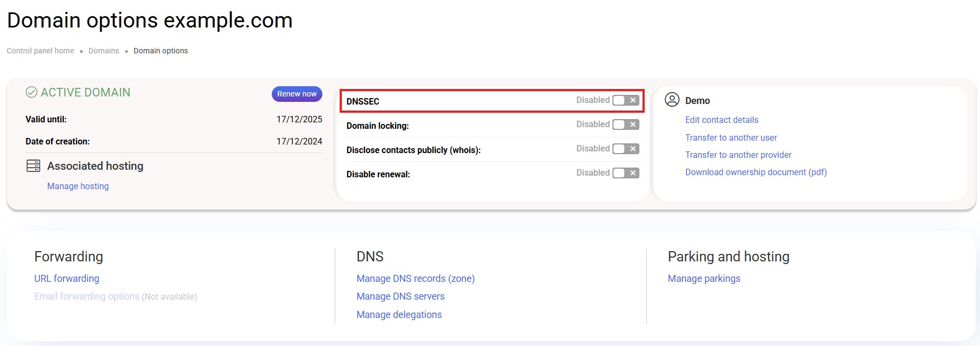Viewport: 980px width, 346px height.
Task: Enable the DNSSEC toggle switch
Action: (x=625, y=100)
